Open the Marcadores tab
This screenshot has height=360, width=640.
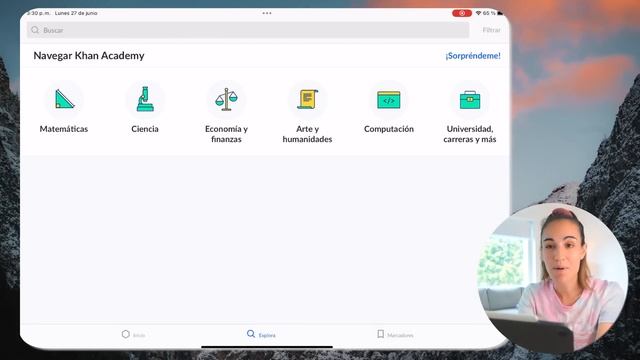click(x=395, y=335)
